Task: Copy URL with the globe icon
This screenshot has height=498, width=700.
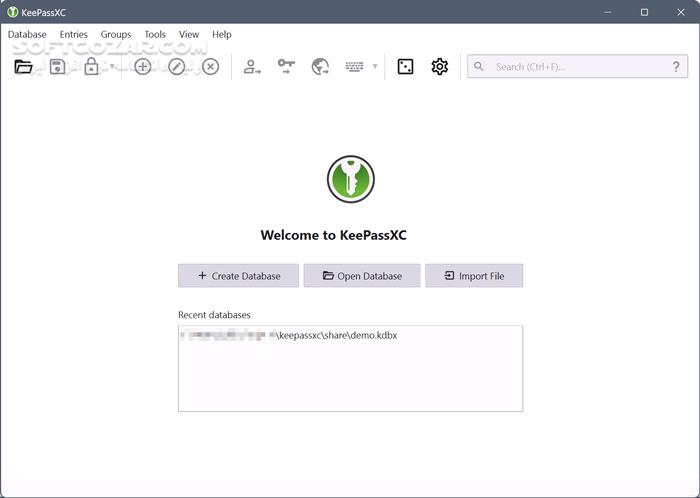Action: tap(320, 66)
